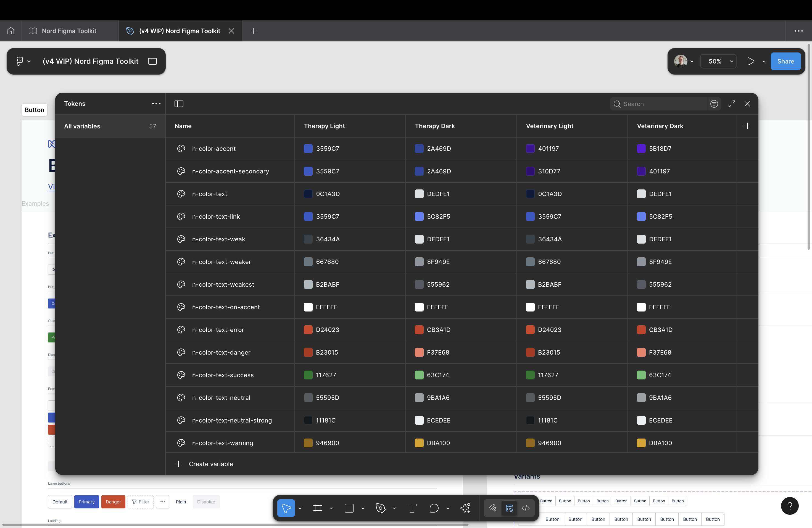Viewport: 812px width, 528px height.
Task: Click the Danger large button on canvas
Action: (x=113, y=502)
